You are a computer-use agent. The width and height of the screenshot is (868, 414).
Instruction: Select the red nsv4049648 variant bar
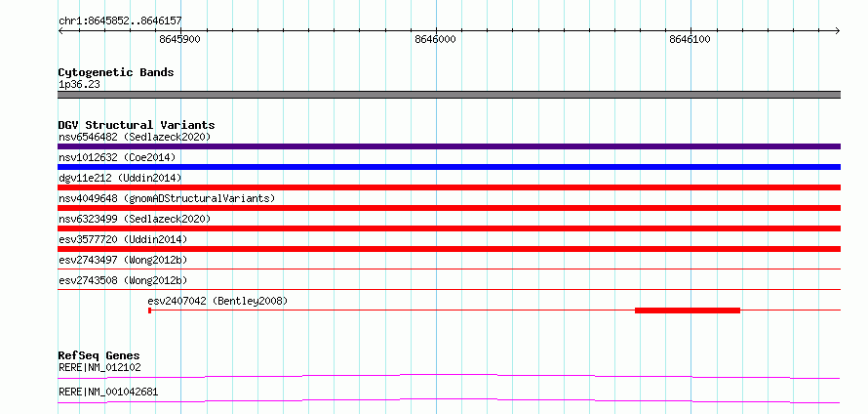tap(449, 208)
